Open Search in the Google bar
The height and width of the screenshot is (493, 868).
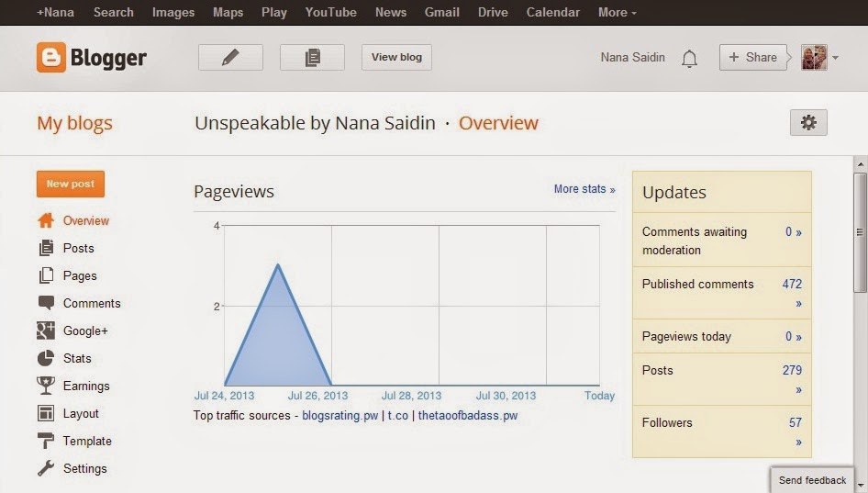pos(114,12)
